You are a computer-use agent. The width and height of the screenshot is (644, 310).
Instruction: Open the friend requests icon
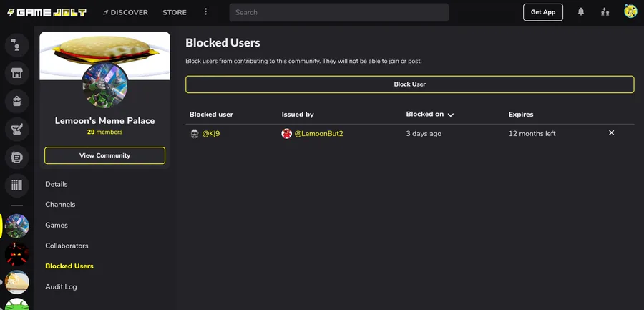point(605,12)
